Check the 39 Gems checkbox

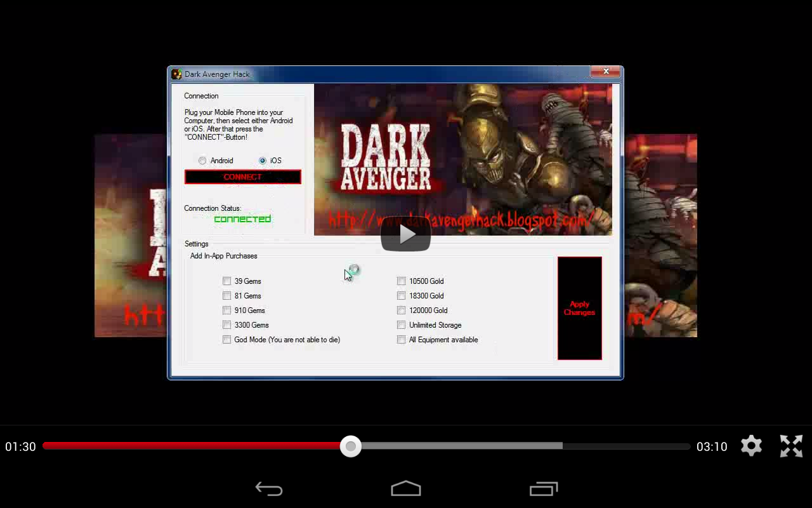227,281
